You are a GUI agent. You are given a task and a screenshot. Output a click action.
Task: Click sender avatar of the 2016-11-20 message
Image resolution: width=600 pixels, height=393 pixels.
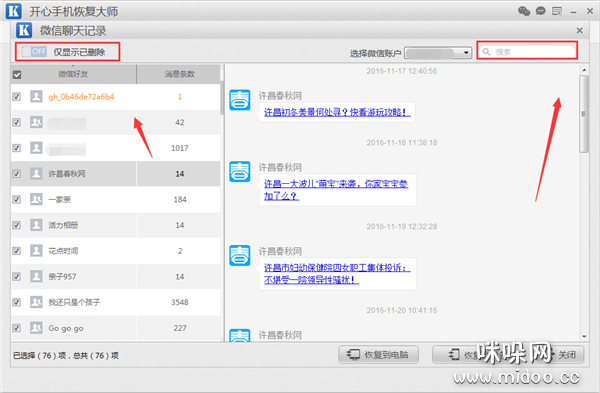click(240, 335)
